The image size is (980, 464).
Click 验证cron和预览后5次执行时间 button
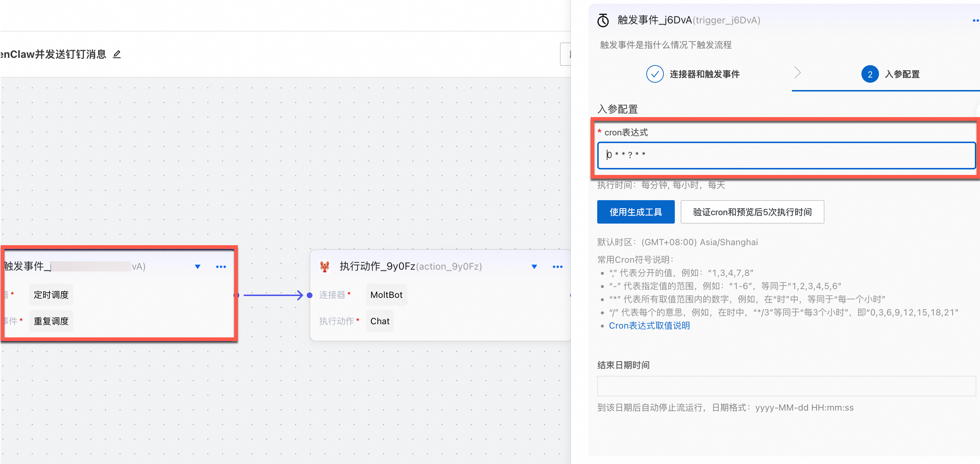tap(752, 212)
